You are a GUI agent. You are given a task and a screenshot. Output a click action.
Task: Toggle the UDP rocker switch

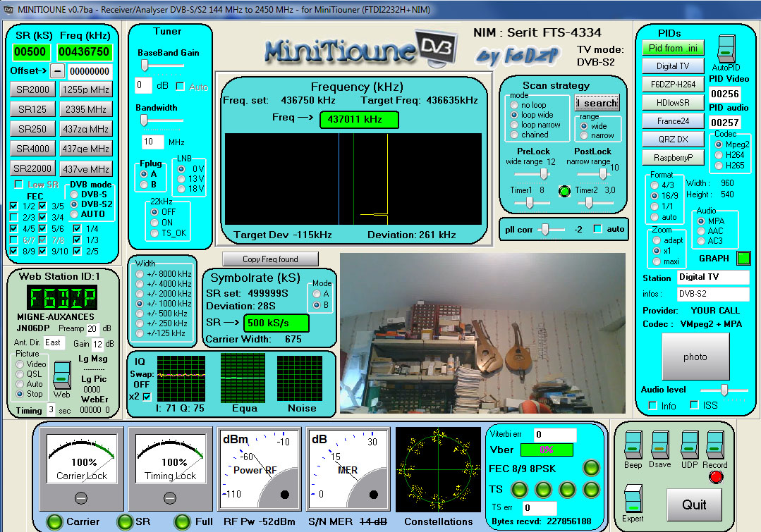click(x=689, y=446)
